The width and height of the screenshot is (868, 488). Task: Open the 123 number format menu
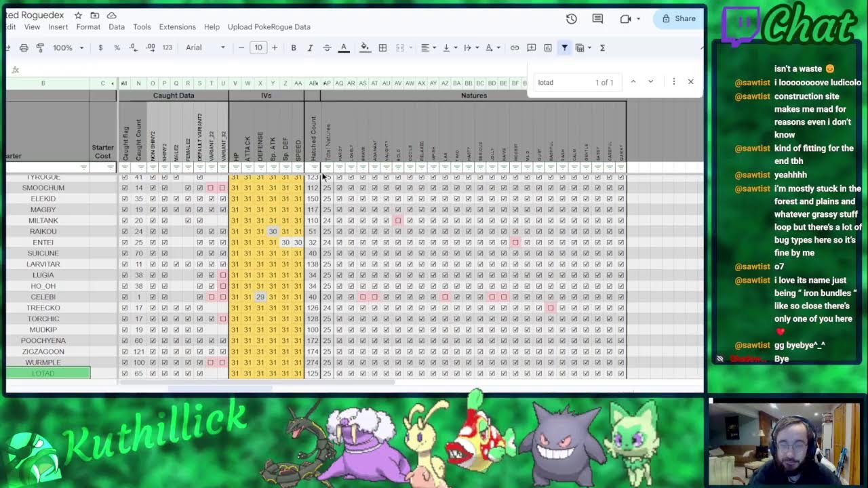pos(167,47)
